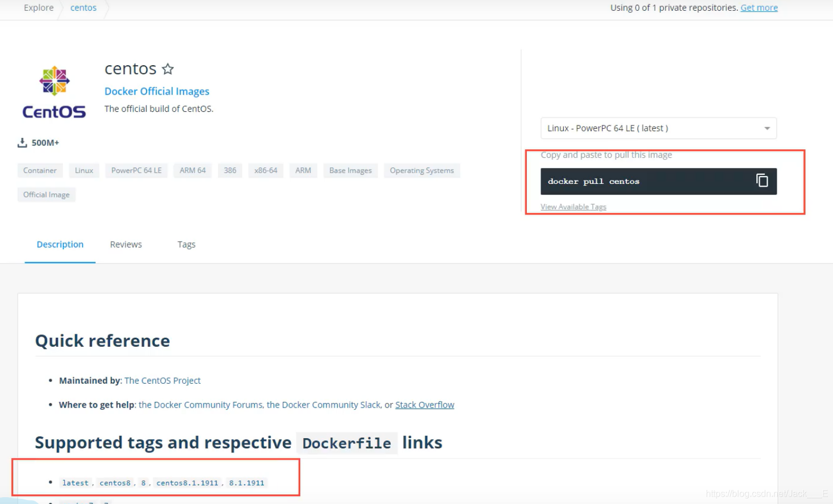Open the Stack Overflow help link
833x504 pixels.
(425, 405)
